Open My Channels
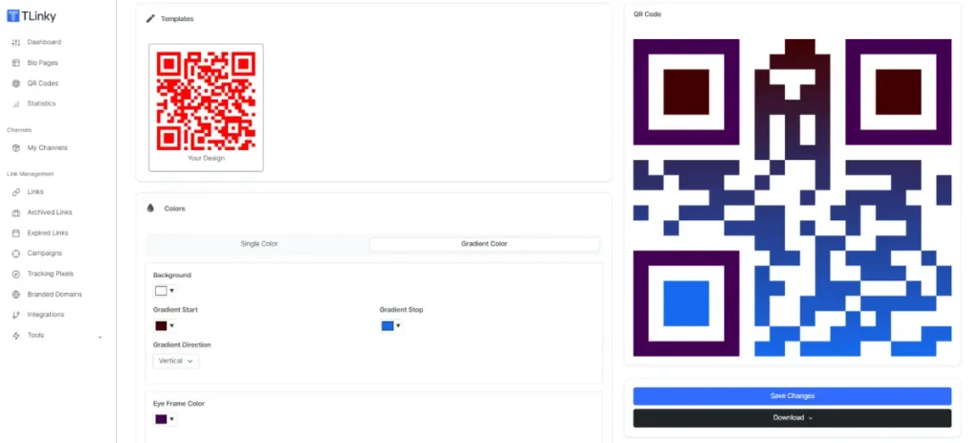980x443 pixels. 47,148
